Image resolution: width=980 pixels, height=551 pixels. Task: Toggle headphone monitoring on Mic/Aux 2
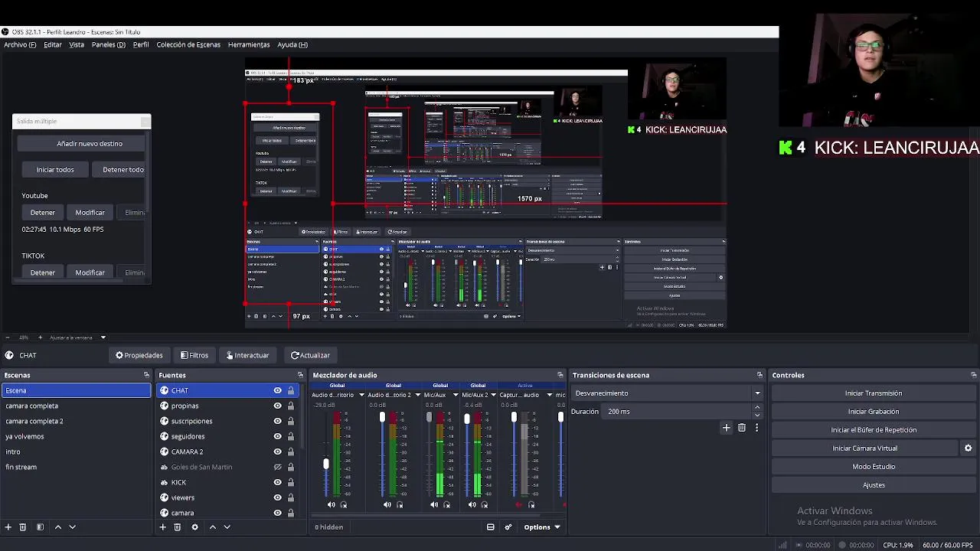[x=485, y=504]
